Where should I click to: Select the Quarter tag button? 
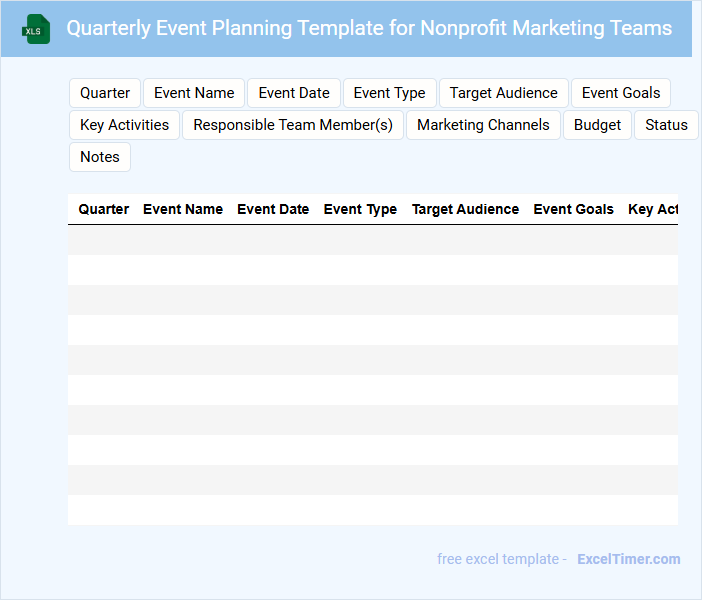click(x=105, y=93)
